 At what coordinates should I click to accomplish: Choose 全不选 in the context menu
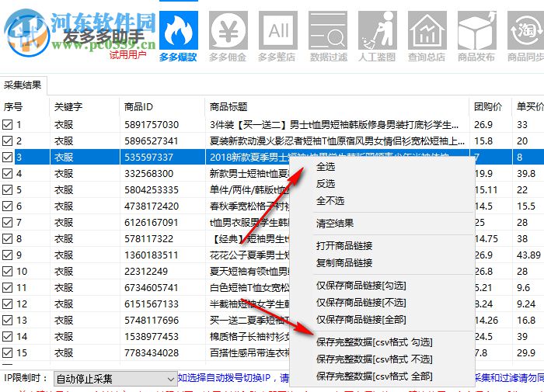(330, 201)
